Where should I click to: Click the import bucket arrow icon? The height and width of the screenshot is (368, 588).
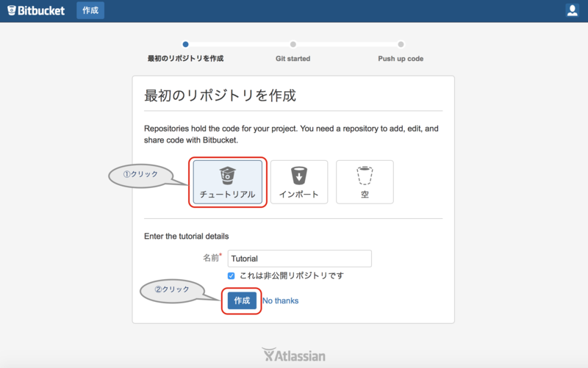tap(299, 176)
